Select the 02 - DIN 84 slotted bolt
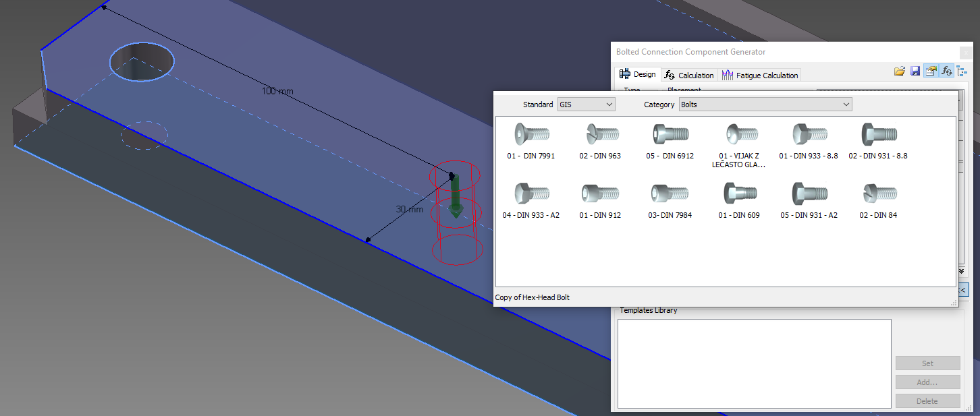The image size is (980, 416). tap(877, 200)
